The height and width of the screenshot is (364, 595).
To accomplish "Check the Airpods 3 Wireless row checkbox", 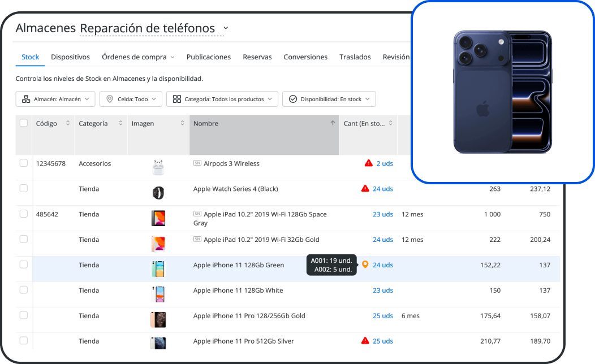I will [x=24, y=163].
